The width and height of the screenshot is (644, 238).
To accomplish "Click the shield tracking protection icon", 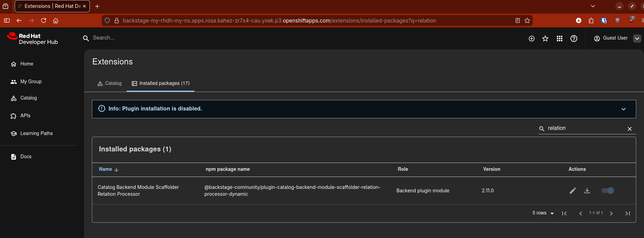I will tap(107, 20).
